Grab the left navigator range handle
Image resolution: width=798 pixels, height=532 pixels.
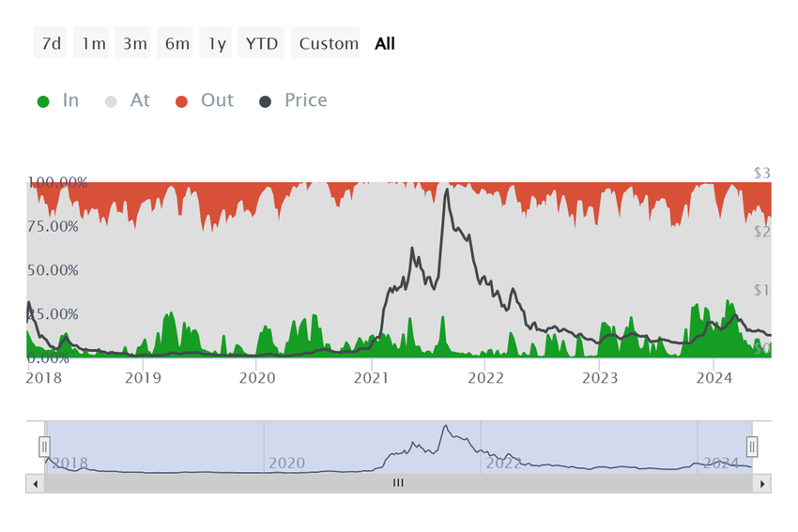[x=44, y=447]
